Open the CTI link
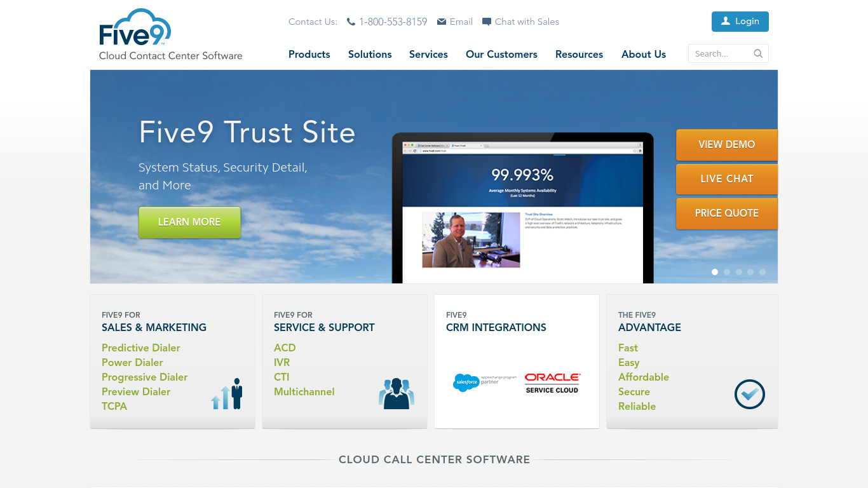This screenshot has height=488, width=868. tap(281, 377)
